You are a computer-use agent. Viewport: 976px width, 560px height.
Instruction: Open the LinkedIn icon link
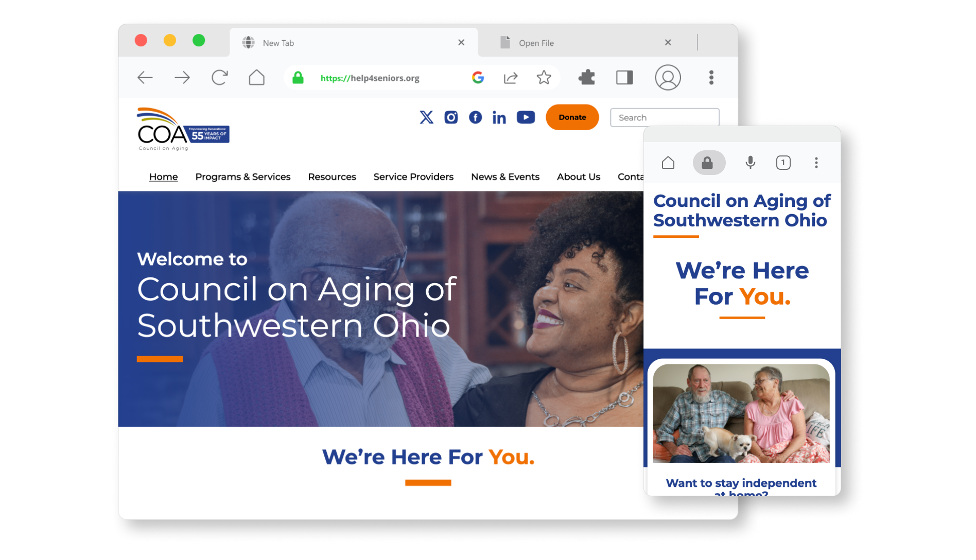499,117
